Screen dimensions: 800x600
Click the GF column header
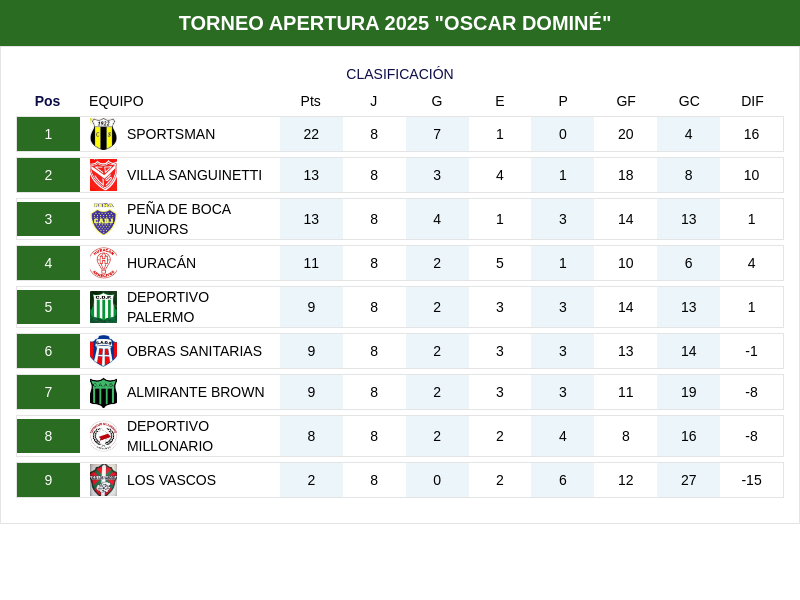click(x=626, y=101)
